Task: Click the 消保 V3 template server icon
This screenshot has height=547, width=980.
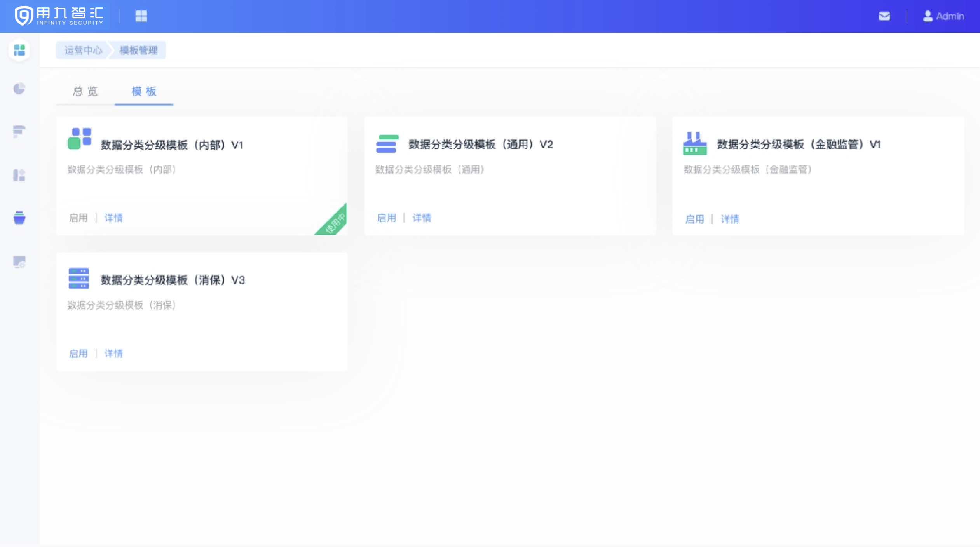Action: point(78,279)
